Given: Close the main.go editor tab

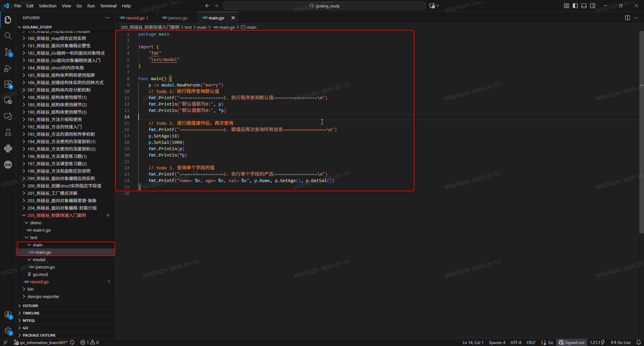Looking at the screenshot, I should tap(233, 18).
